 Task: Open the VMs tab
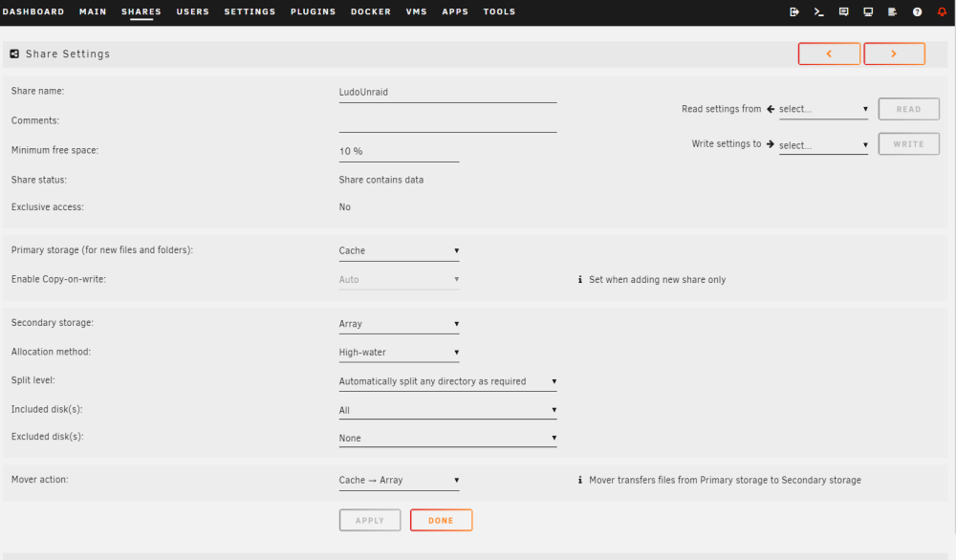click(x=417, y=11)
